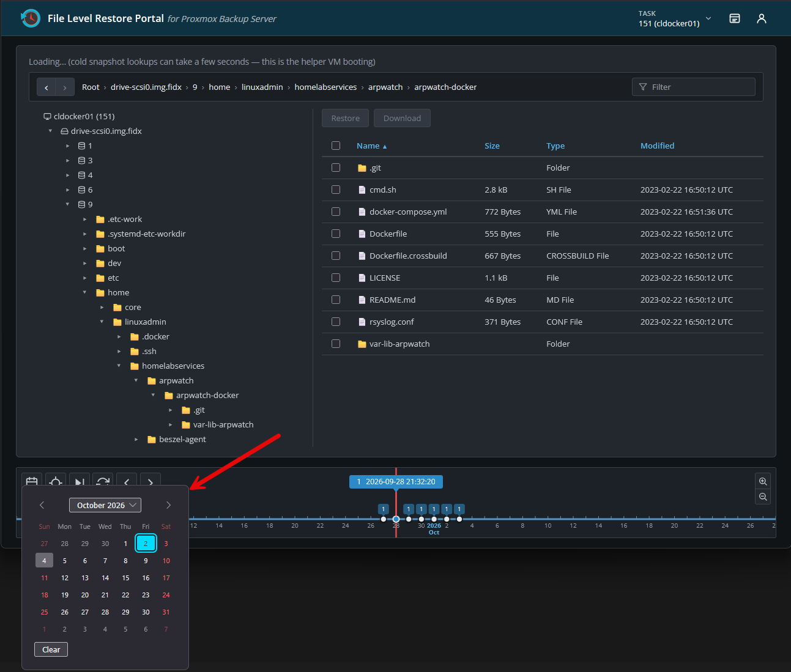Check the box for cmd.sh
This screenshot has width=791, height=672.
tap(336, 190)
